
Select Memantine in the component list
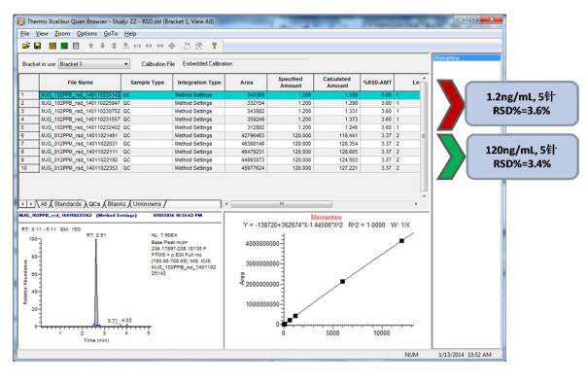467,57
